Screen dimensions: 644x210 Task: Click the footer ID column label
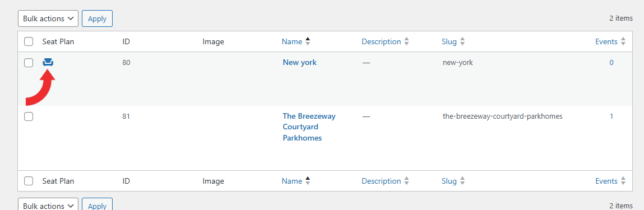tap(126, 181)
